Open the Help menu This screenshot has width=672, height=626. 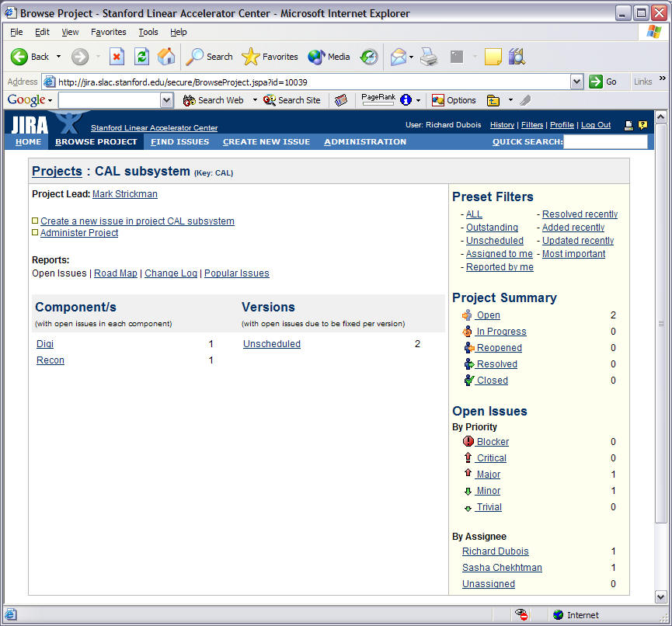tap(178, 32)
